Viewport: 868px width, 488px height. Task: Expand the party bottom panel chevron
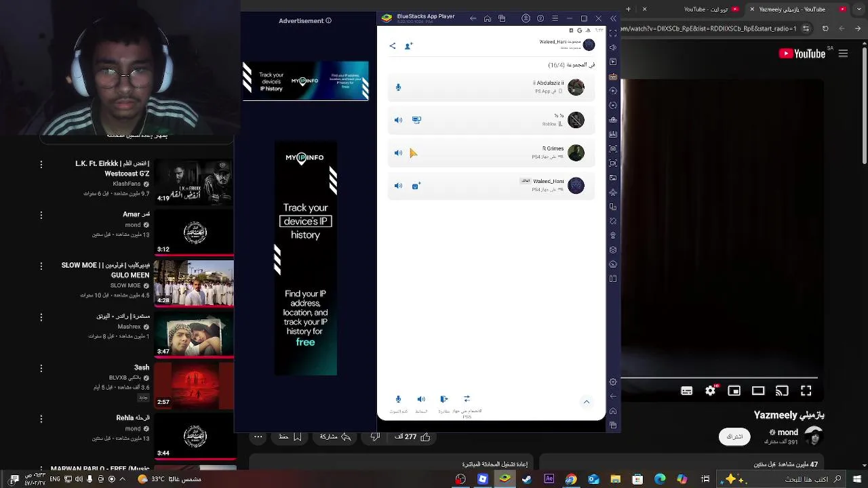click(587, 402)
